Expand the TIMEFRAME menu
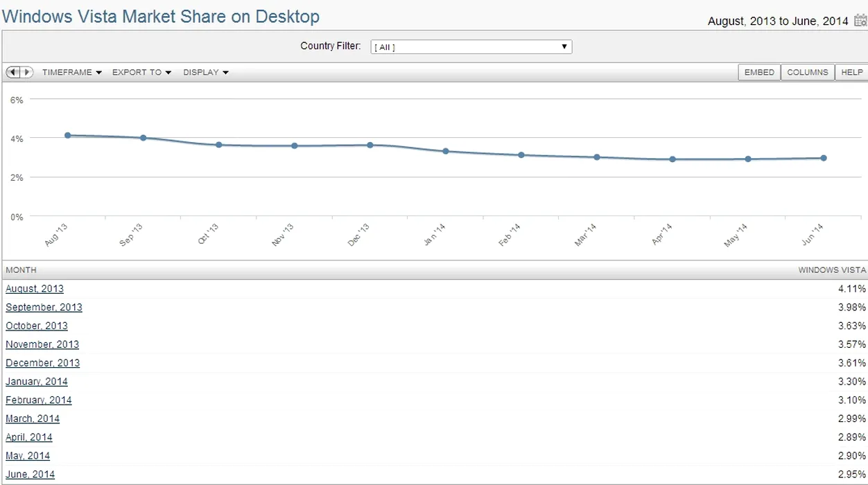The width and height of the screenshot is (868, 485). tap(71, 72)
